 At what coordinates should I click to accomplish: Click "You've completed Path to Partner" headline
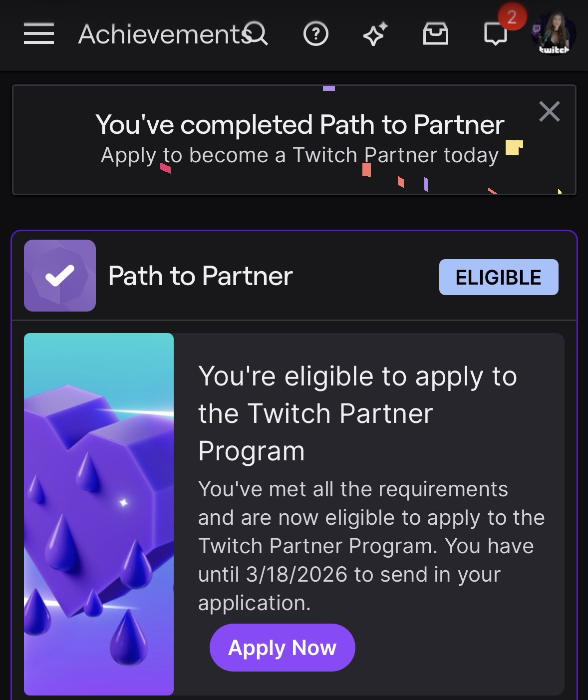point(299,124)
